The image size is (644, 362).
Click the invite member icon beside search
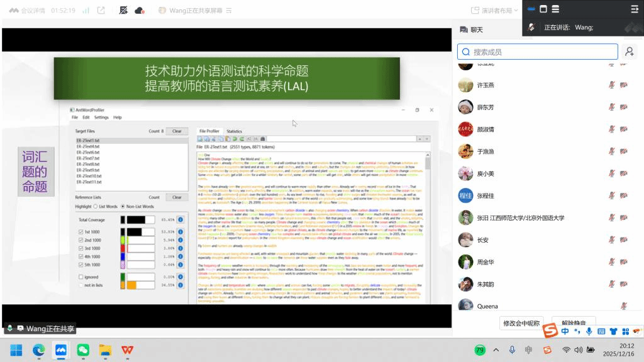tap(629, 52)
